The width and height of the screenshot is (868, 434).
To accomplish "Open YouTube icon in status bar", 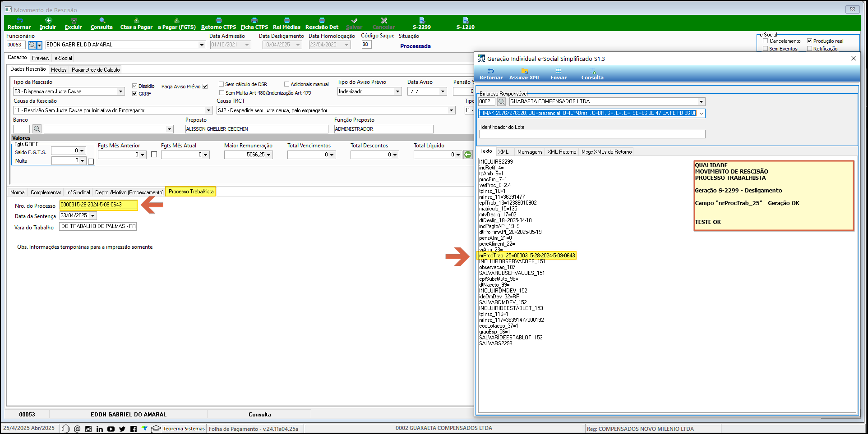I will tap(111, 429).
